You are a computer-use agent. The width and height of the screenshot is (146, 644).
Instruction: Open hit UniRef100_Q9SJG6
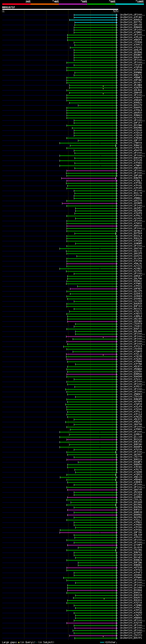click(x=131, y=25)
